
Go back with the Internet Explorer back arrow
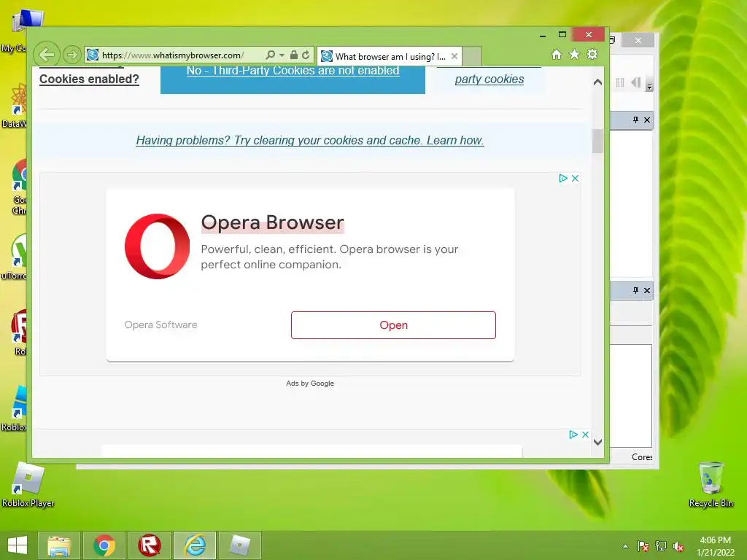(x=47, y=55)
